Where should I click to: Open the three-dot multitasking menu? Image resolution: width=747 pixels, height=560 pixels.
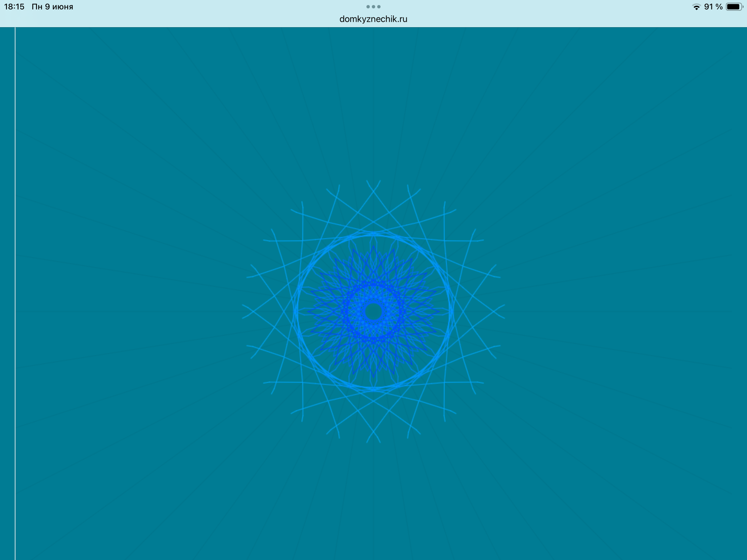tap(373, 7)
